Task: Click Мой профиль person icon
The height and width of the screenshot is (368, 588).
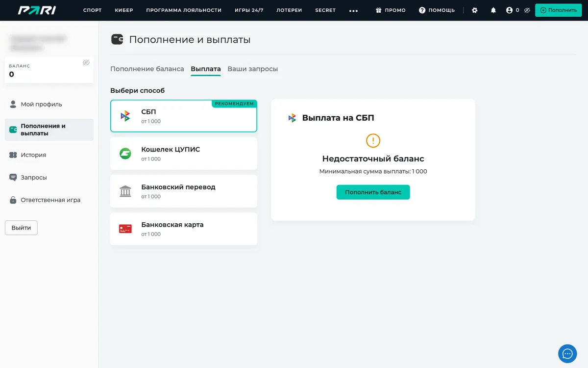Action: [x=13, y=104]
